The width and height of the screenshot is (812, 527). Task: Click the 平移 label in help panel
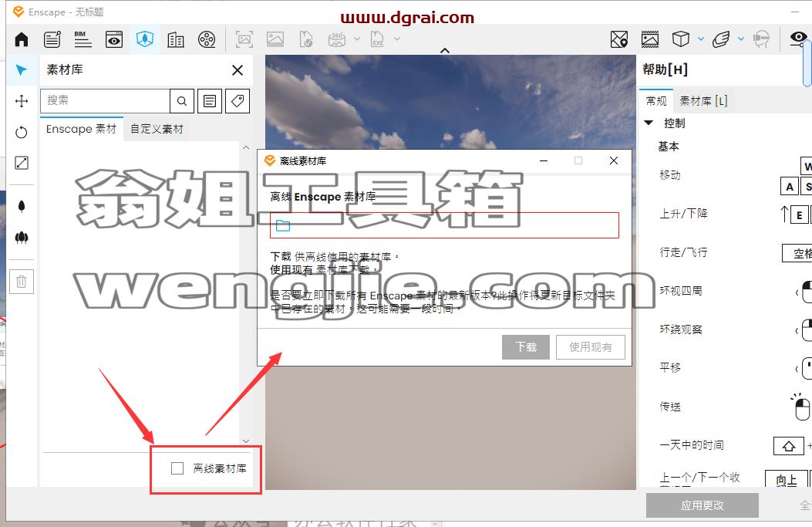670,367
